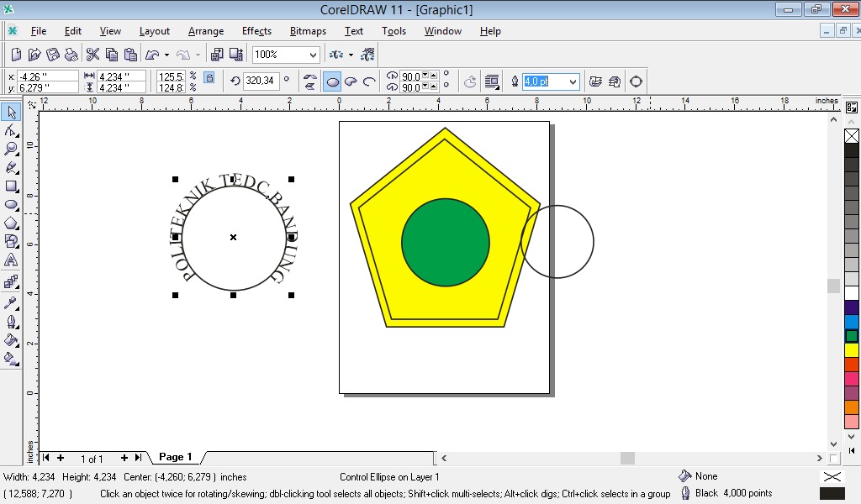Screen dimensions: 861x504
Task: Open a document with the Open icon
Action: coord(34,53)
